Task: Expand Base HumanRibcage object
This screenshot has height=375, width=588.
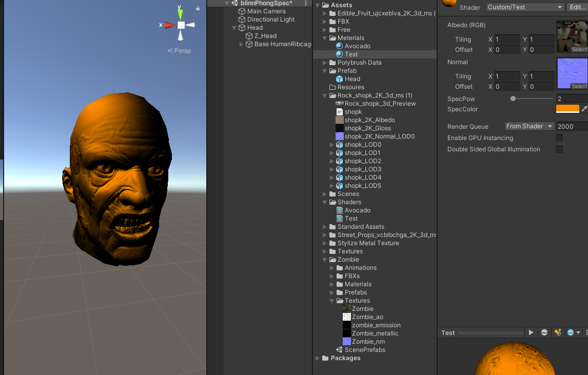Action: (242, 44)
